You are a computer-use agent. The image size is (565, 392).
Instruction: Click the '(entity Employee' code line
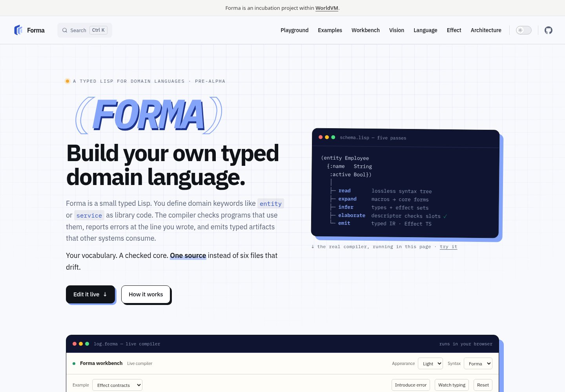(345, 158)
